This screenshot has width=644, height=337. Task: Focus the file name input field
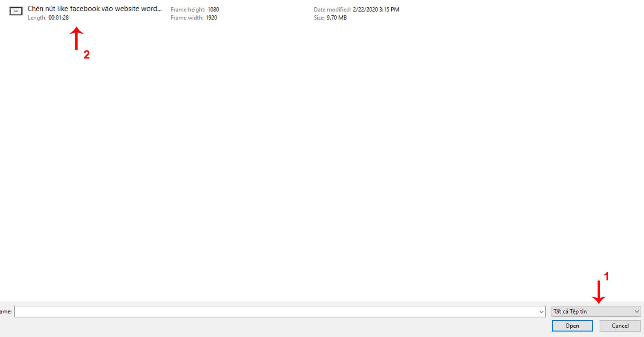point(275,311)
